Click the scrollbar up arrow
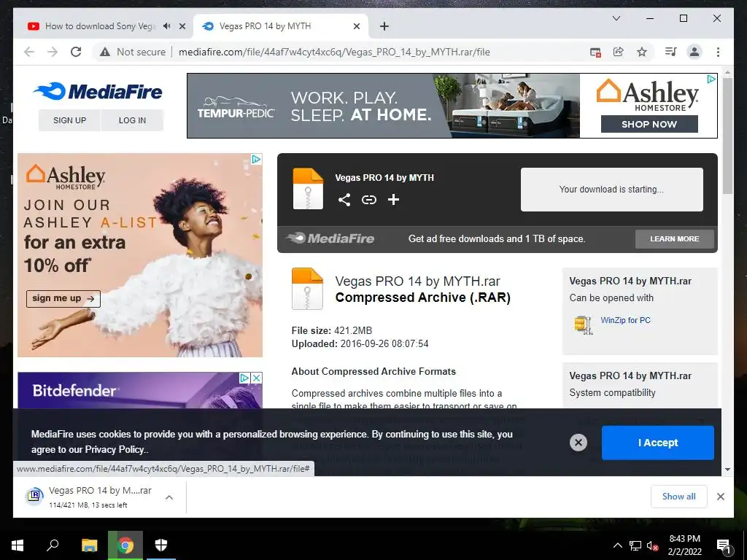Screen dimensions: 747x560 (727, 73)
